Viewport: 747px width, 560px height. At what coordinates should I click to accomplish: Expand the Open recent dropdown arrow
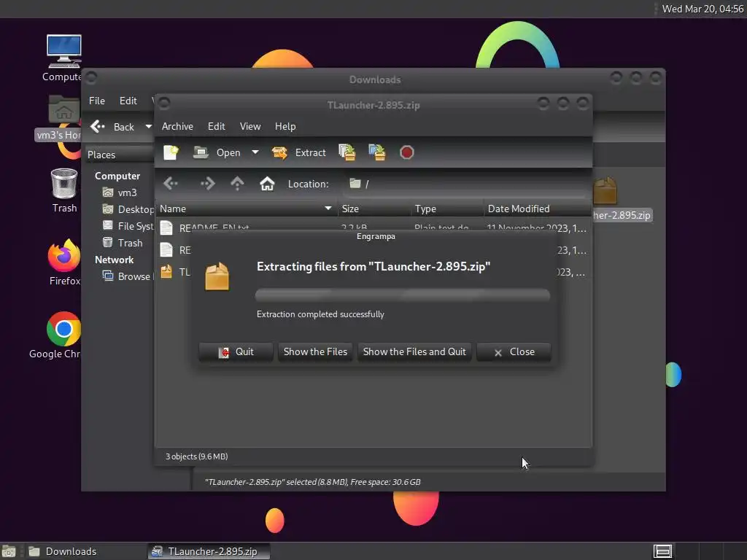click(x=255, y=152)
